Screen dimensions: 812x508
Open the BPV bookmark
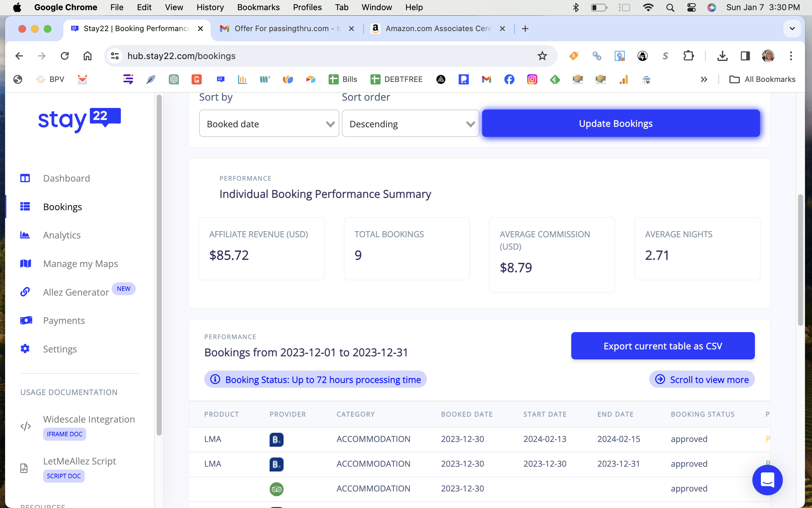click(x=50, y=79)
